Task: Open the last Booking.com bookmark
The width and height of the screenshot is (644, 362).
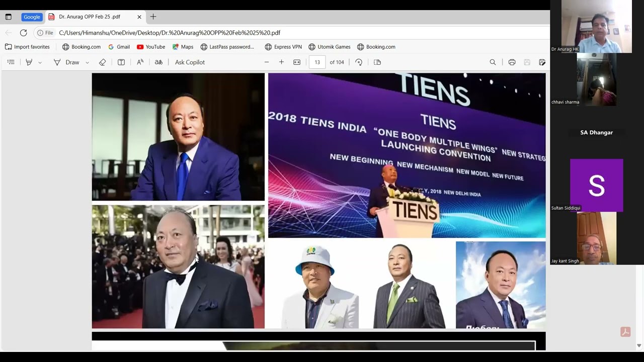Action: point(376,47)
